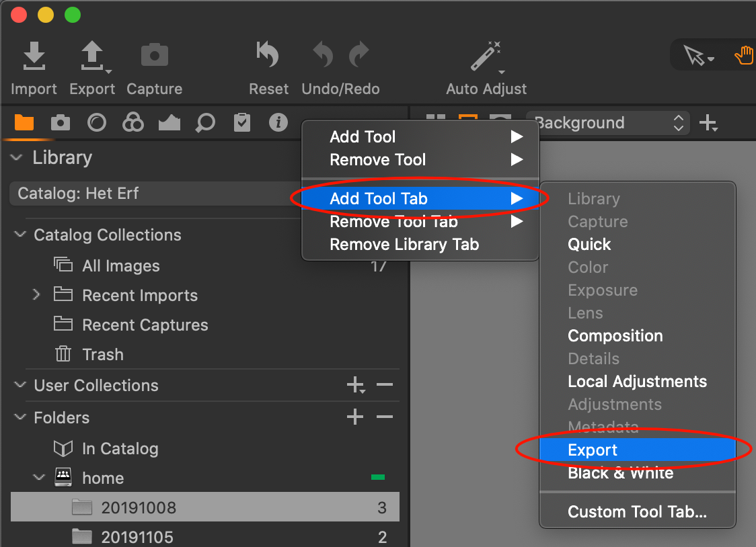
Task: Click the Auto Adjust magic wand icon
Action: (486, 56)
